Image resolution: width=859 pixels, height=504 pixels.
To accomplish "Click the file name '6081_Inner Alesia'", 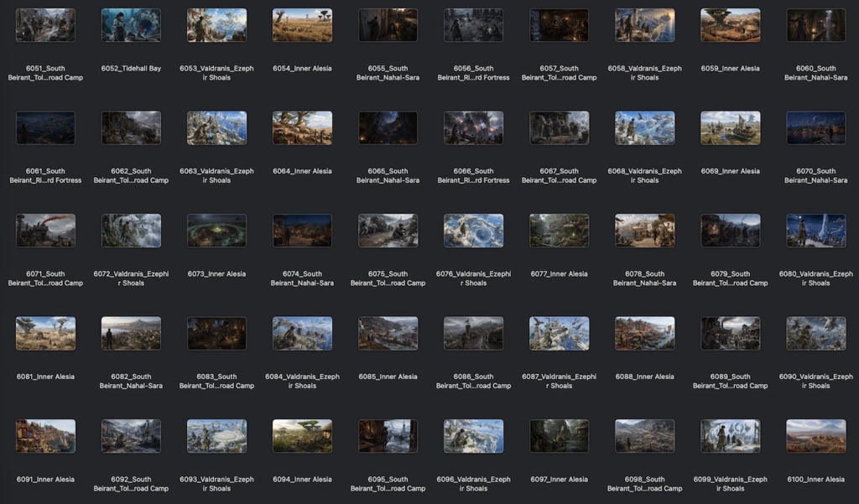I will (45, 377).
